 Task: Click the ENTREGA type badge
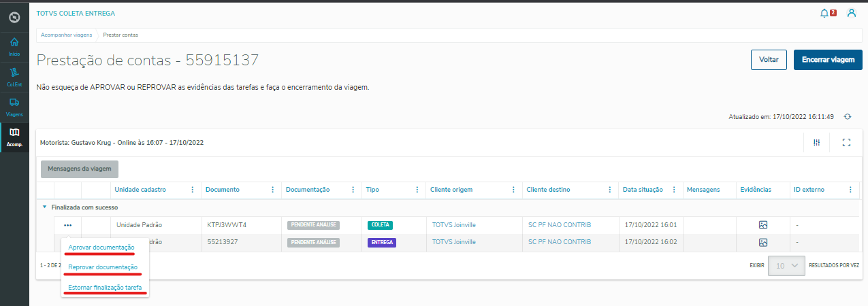[382, 242]
